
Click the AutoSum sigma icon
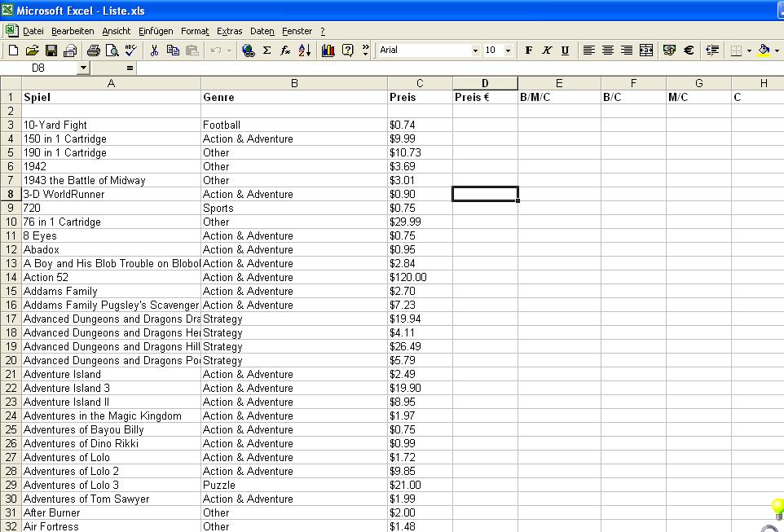267,51
